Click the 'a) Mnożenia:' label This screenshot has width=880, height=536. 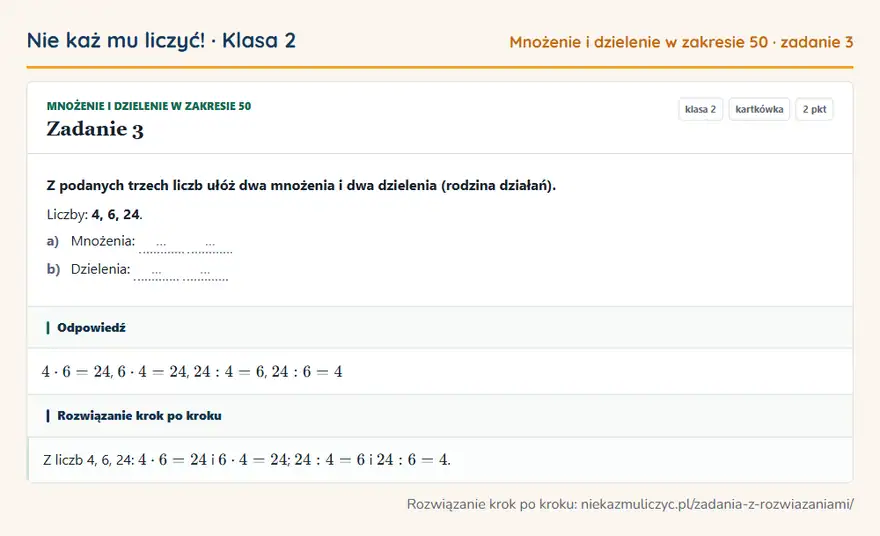pyautogui.click(x=91, y=241)
